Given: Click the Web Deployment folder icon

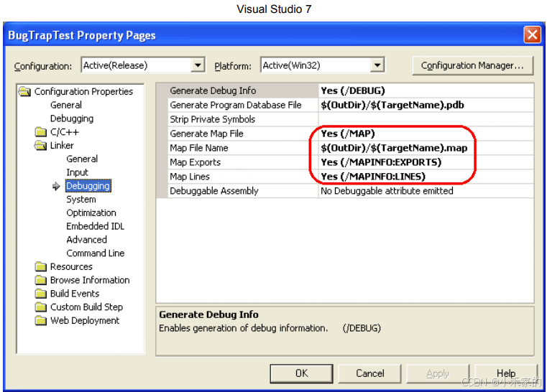Looking at the screenshot, I should point(40,321).
